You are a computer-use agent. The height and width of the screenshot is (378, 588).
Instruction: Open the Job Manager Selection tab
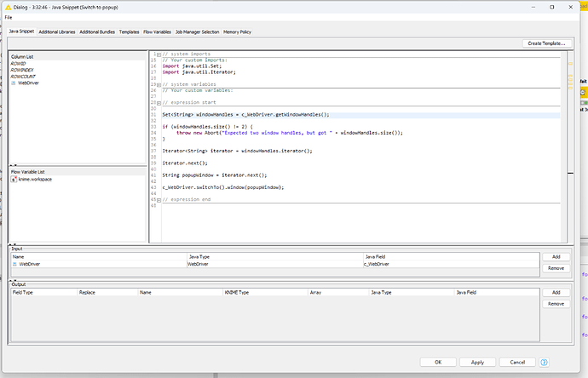pos(197,31)
